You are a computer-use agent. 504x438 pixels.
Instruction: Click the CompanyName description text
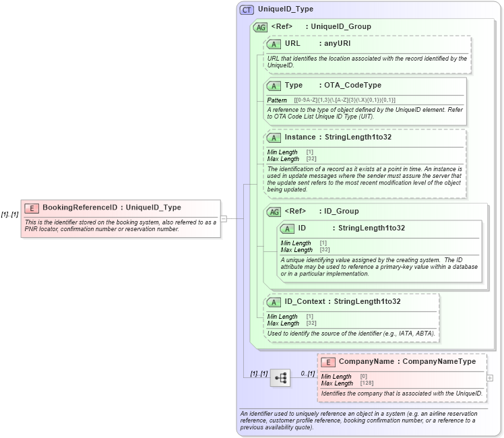(402, 394)
